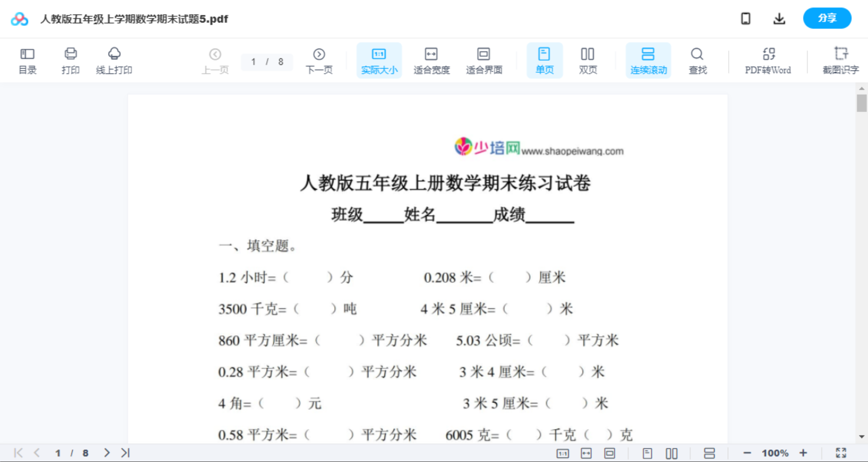Click the fullscreen icon in the bottom bar

tap(841, 452)
